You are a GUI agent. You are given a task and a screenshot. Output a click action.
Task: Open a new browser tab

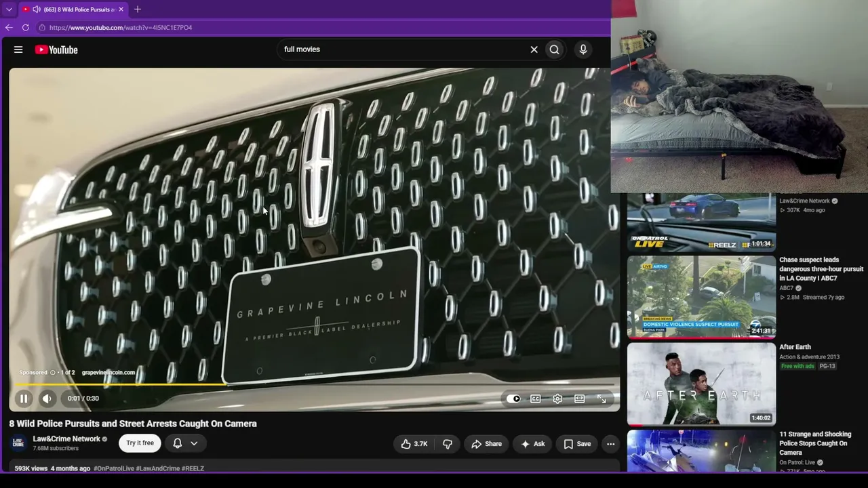138,9
